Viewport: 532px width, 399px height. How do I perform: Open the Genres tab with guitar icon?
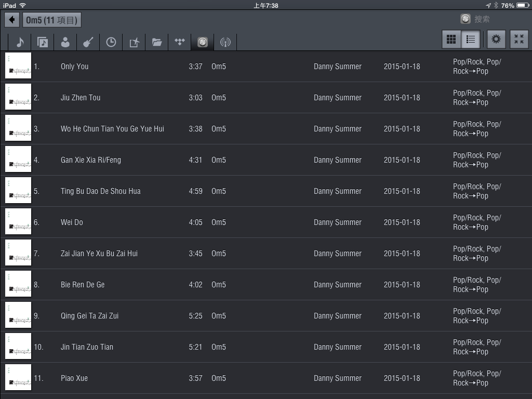(88, 42)
